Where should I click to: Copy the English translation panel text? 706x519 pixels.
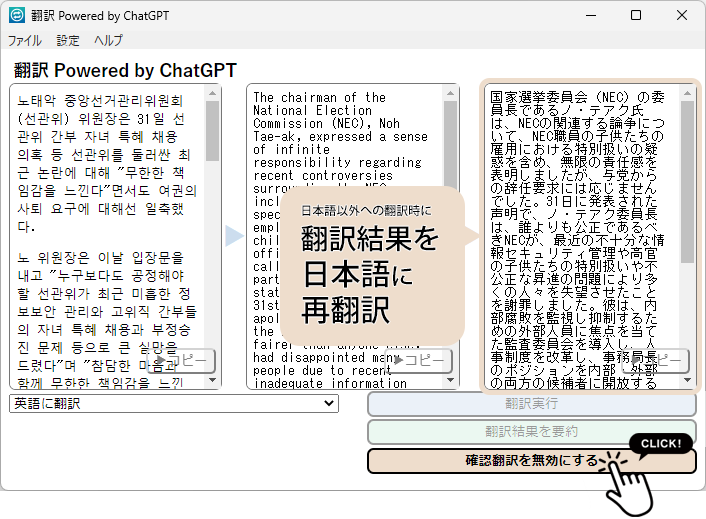pos(419,361)
